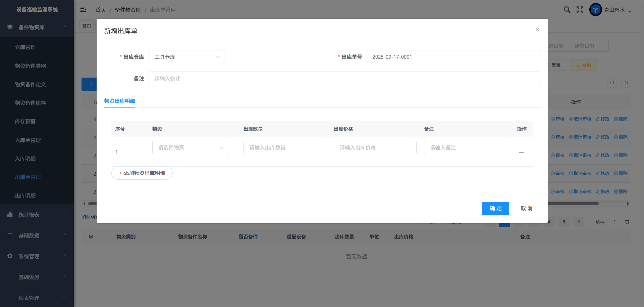644x307 pixels.
Task: Click the 取消 cancel button
Action: 526,209
